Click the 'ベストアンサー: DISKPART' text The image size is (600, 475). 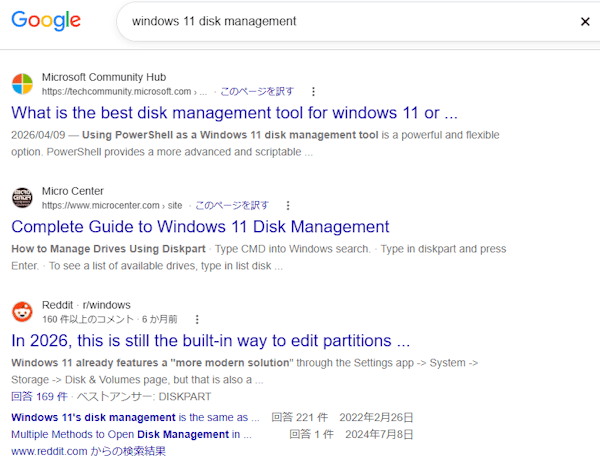tap(144, 397)
